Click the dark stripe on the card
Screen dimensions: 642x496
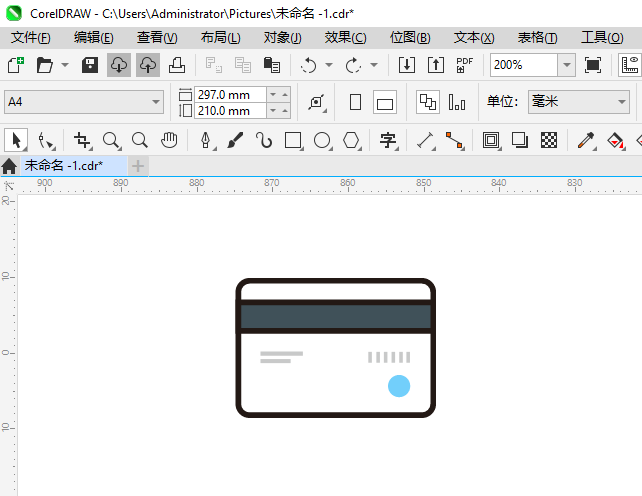coord(336,316)
